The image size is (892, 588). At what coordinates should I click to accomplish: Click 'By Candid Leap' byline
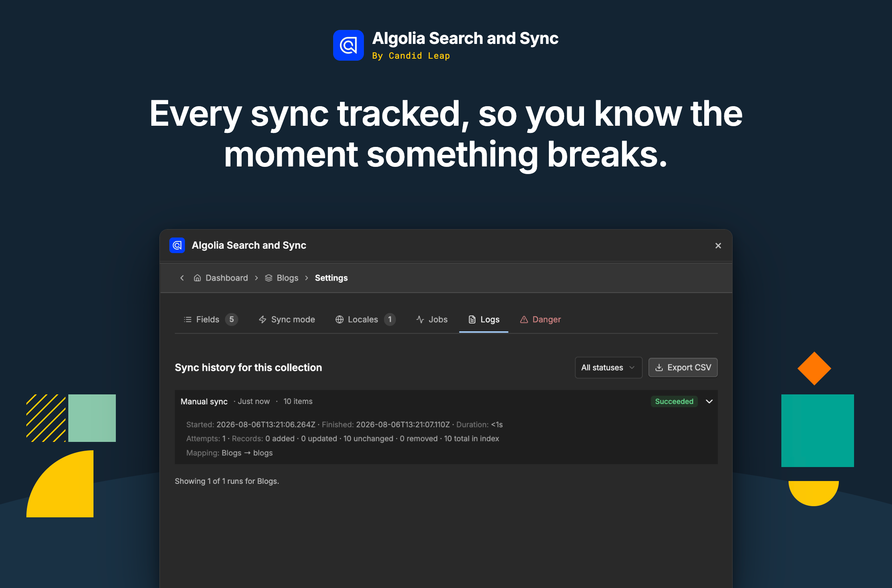pos(411,56)
